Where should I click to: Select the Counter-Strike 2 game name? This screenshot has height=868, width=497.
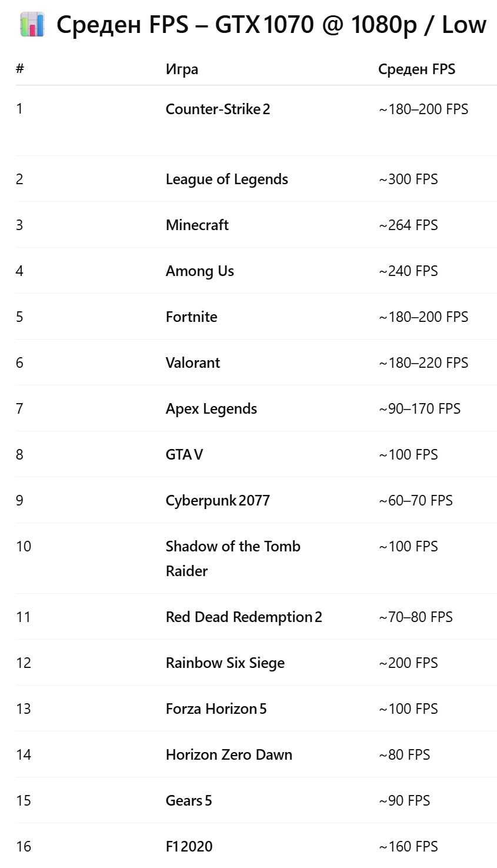[218, 109]
